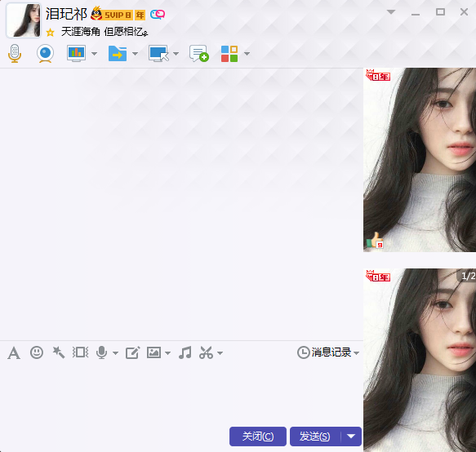Image resolution: width=476 pixels, height=452 pixels.
Task: Send a window shake
Action: (x=81, y=352)
